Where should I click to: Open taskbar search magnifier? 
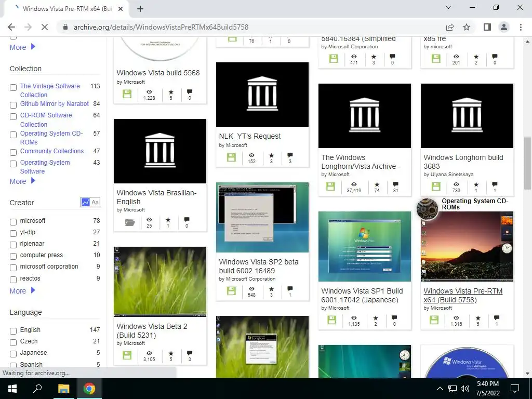click(x=37, y=389)
